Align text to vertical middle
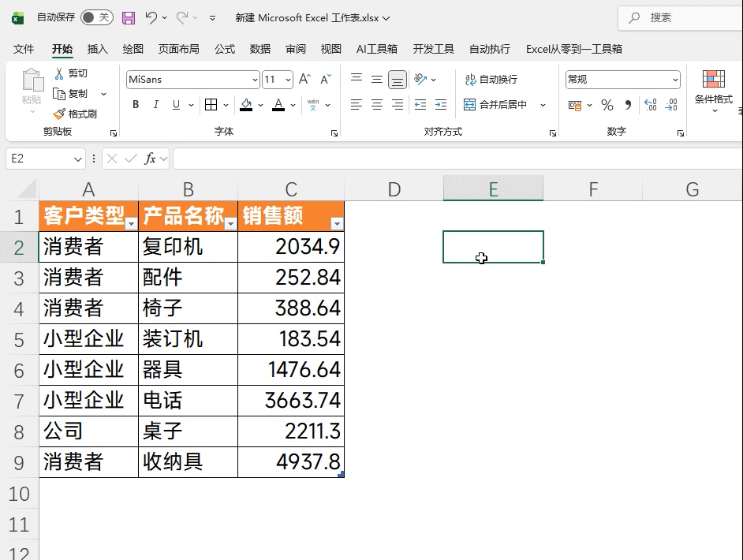743x560 pixels. 377,79
